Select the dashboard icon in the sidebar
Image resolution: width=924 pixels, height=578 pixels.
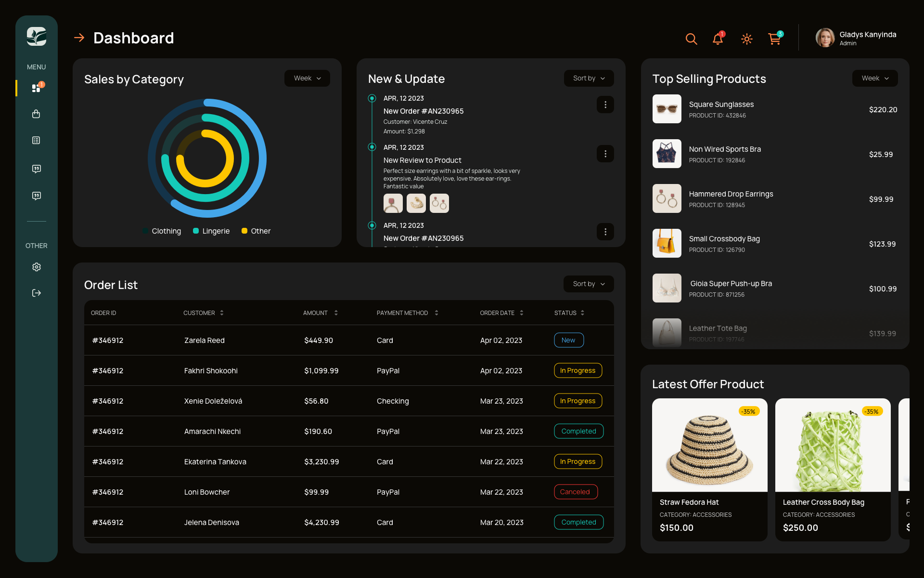(x=36, y=88)
